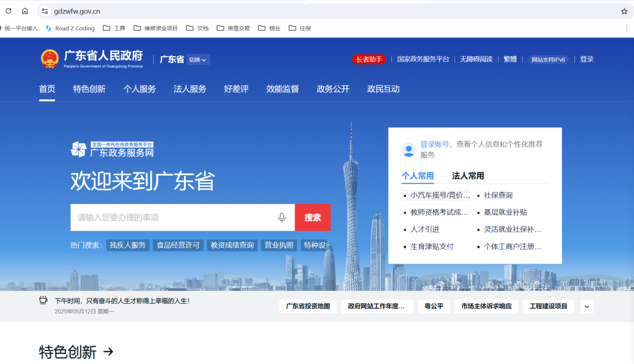
Task: Click the 登录账号 link in card
Action: (434, 144)
